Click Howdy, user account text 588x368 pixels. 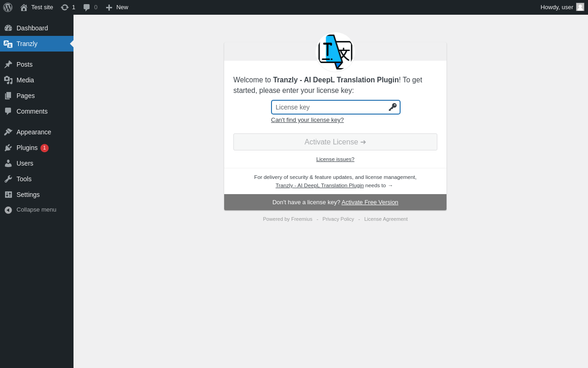(557, 7)
